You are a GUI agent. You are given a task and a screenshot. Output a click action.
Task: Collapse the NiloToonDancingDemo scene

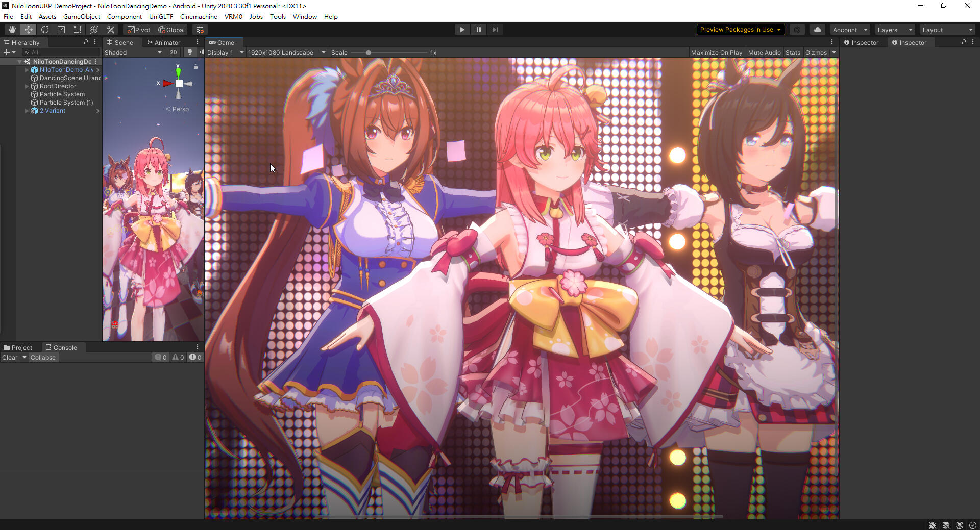point(20,62)
